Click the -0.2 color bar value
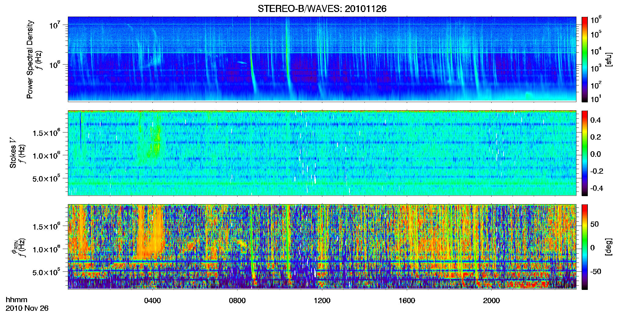 coord(597,171)
